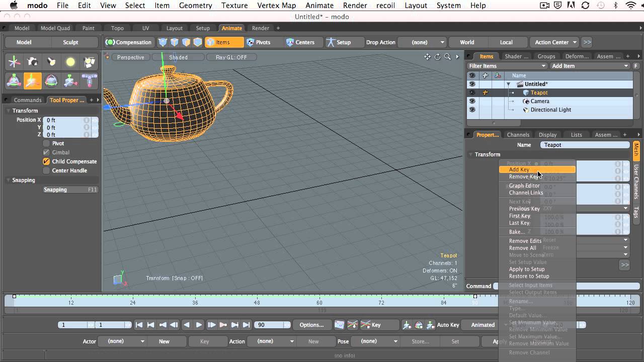644x362 pixels.
Task: Click the Bluetooth icon in menu bar
Action: click(616, 6)
